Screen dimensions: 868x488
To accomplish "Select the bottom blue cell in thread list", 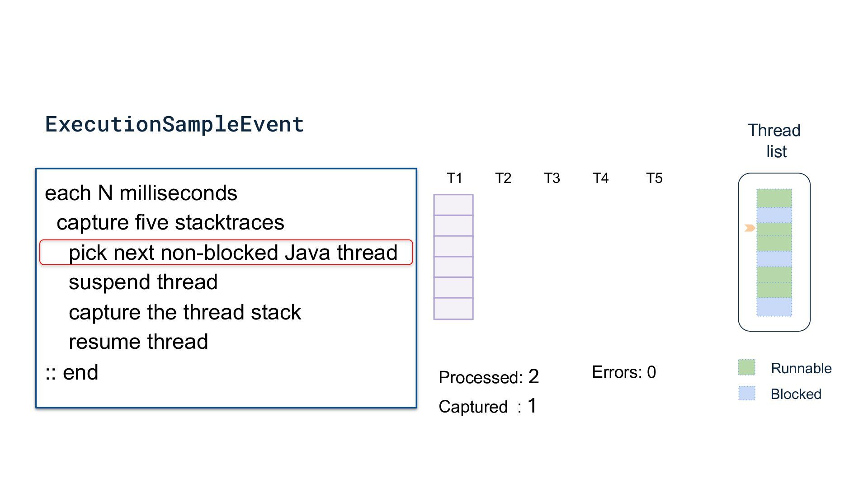I will click(x=774, y=307).
